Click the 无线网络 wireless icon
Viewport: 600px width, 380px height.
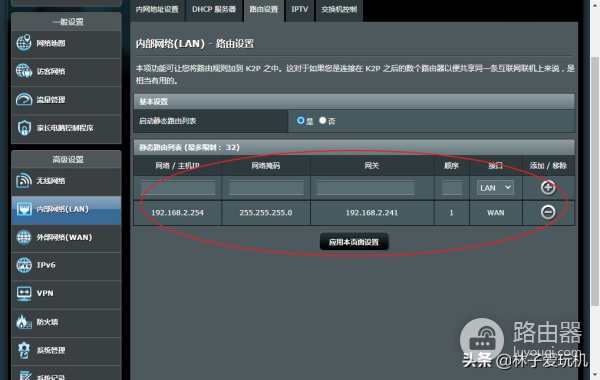click(24, 181)
